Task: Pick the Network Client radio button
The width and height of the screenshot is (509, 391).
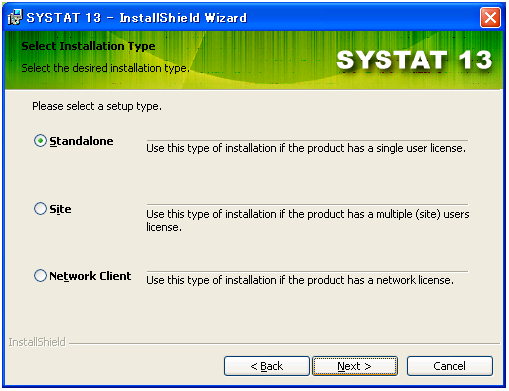Action: point(40,276)
